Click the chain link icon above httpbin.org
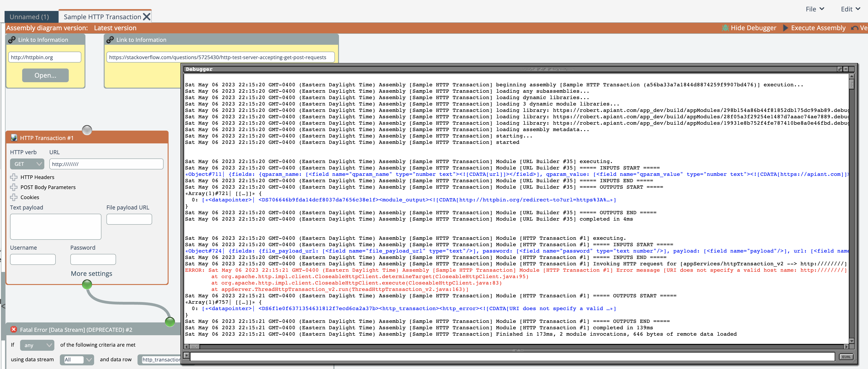This screenshot has width=868, height=369. 12,40
